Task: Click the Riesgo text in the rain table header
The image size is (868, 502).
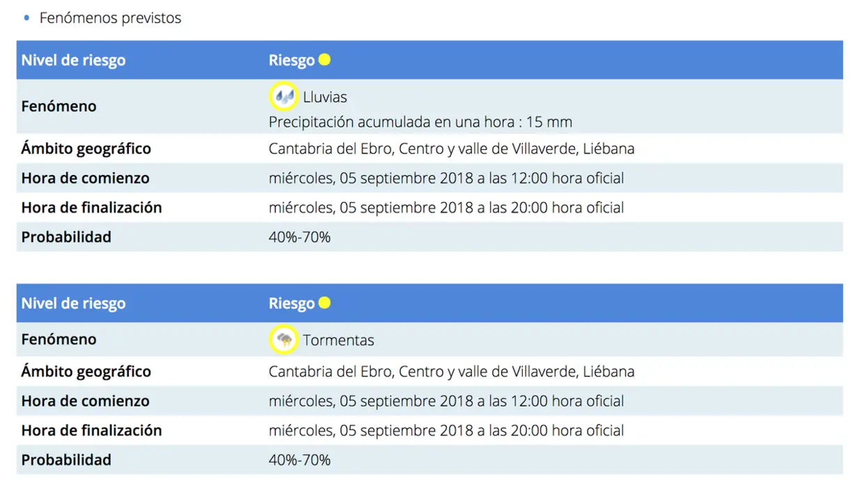Action: tap(291, 61)
